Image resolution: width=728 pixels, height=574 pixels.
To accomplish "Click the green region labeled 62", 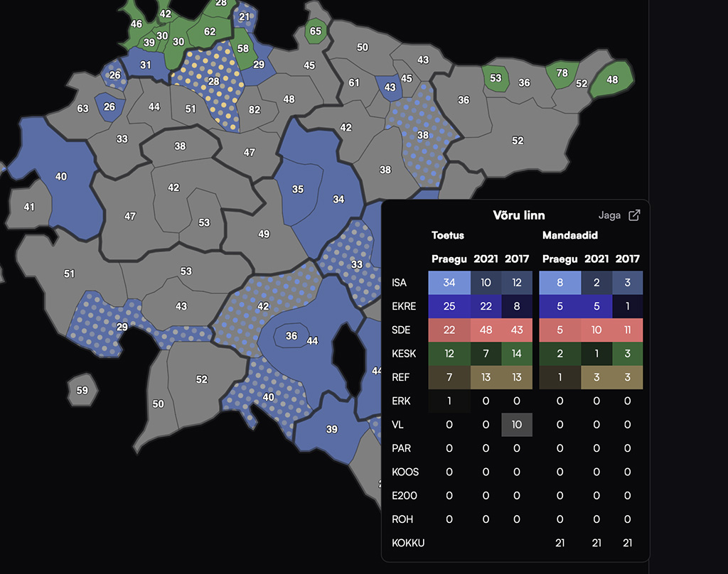I will [210, 32].
